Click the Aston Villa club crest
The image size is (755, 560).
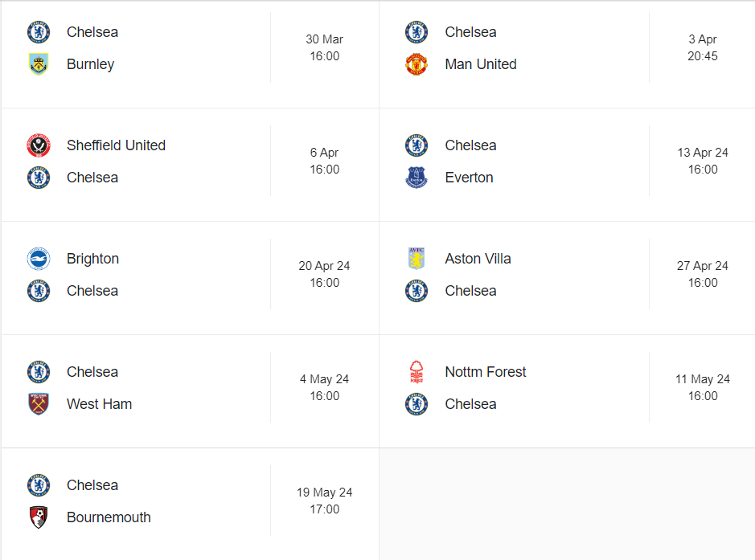pos(416,259)
